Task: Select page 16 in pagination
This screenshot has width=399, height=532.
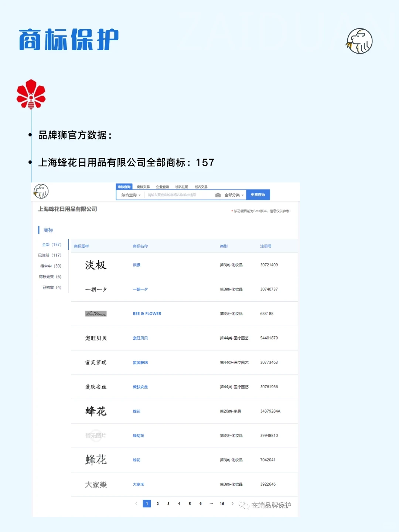Action: pyautogui.click(x=222, y=504)
